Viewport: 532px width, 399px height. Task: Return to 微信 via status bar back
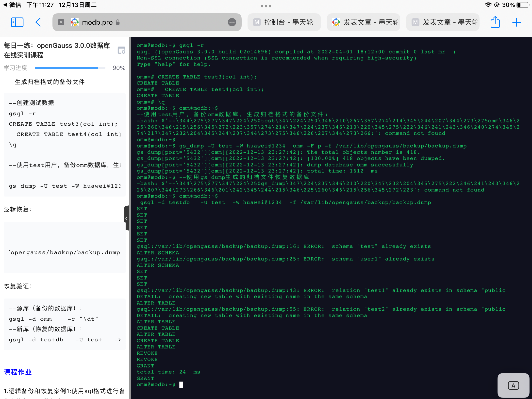click(12, 5)
